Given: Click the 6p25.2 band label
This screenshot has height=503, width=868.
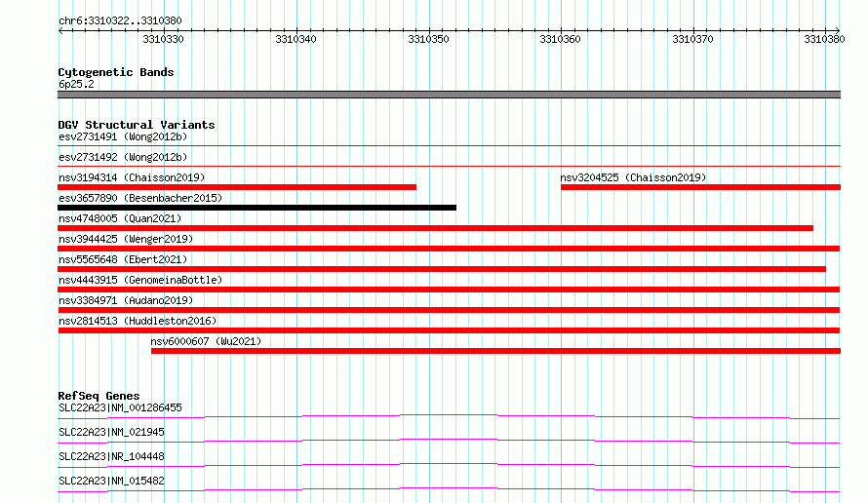Looking at the screenshot, I should point(76,84).
